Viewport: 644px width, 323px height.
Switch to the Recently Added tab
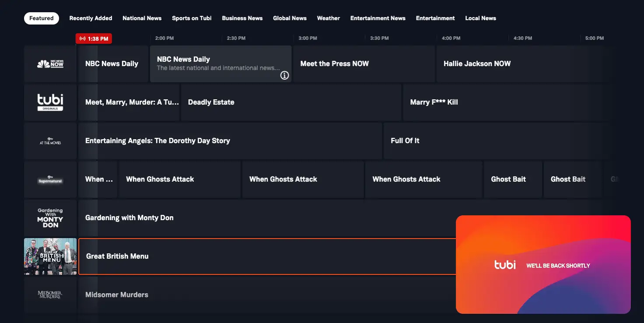tap(91, 18)
